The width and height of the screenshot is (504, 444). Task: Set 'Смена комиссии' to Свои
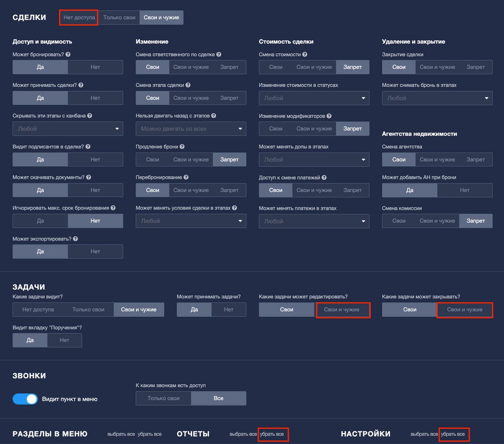tap(399, 221)
